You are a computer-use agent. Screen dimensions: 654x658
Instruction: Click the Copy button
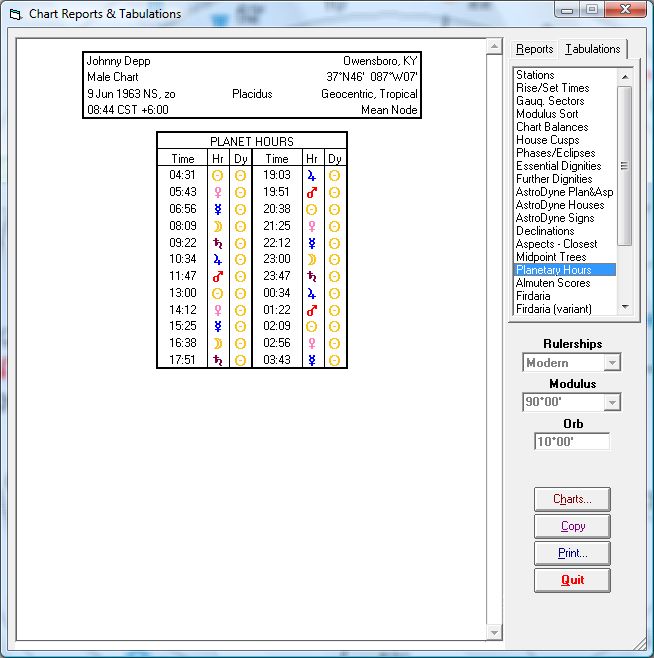[x=572, y=526]
